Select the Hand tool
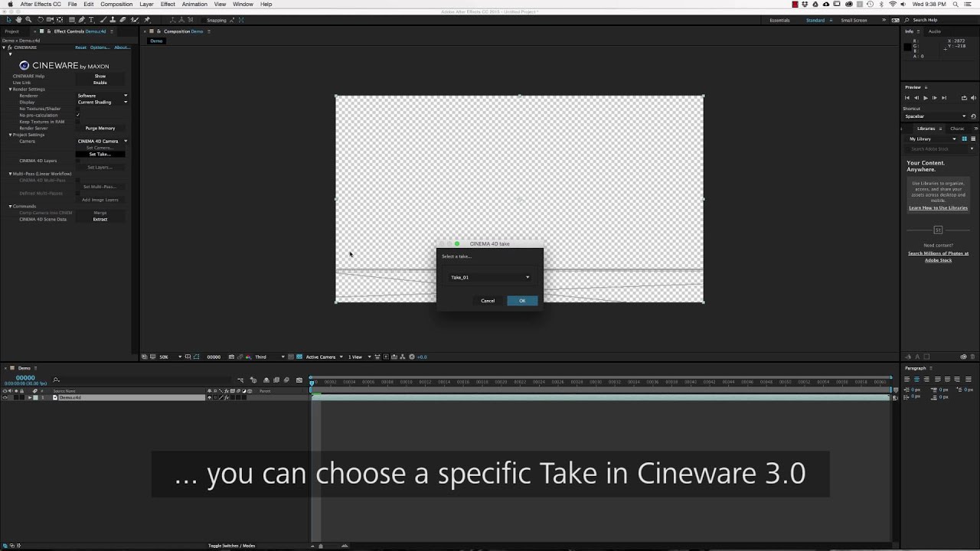The height and width of the screenshot is (551, 980). tap(18, 20)
